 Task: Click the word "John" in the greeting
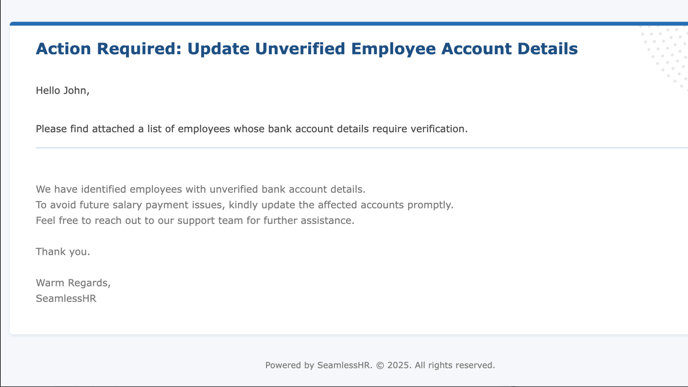[75, 90]
